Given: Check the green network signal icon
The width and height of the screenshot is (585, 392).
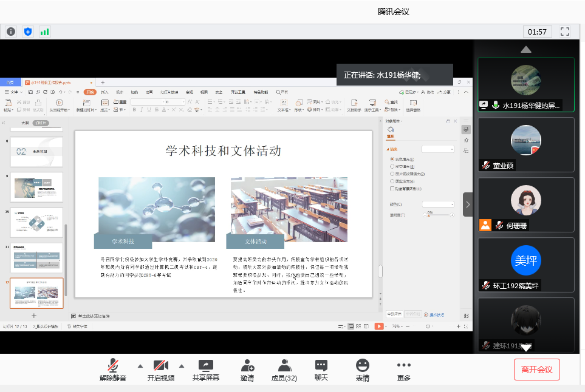Looking at the screenshot, I should (44, 32).
